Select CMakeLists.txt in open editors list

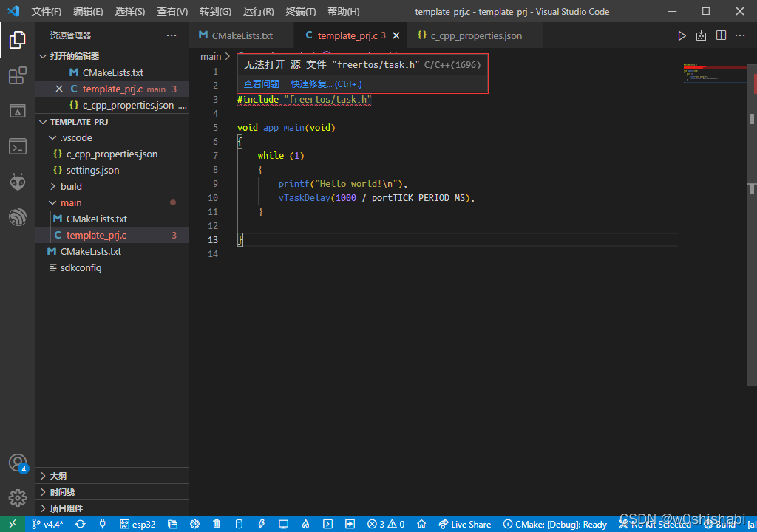(113, 72)
